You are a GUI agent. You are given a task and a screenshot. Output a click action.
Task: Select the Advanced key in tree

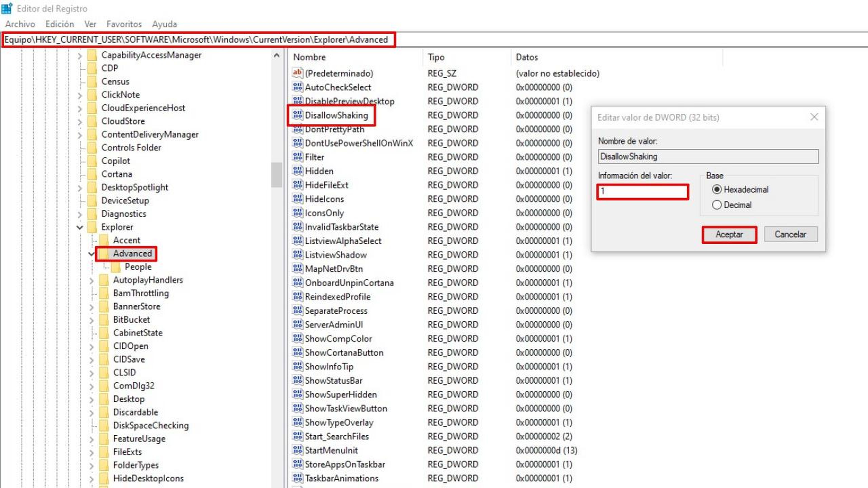click(x=132, y=253)
